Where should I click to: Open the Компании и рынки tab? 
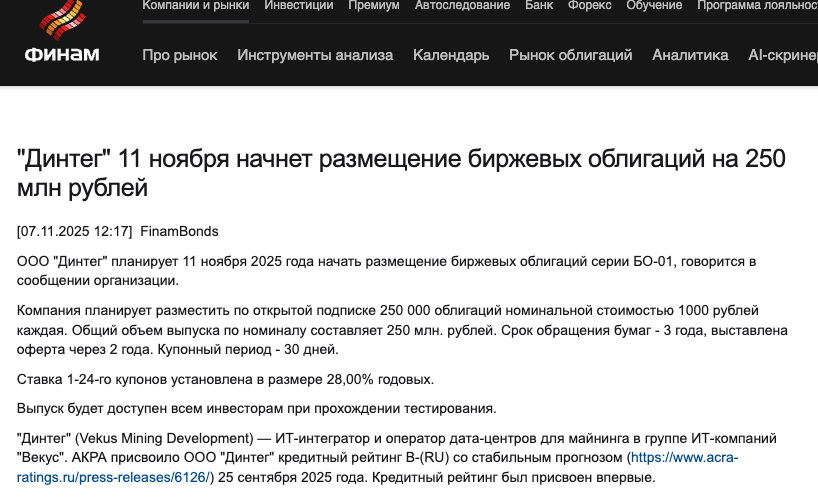196,6
